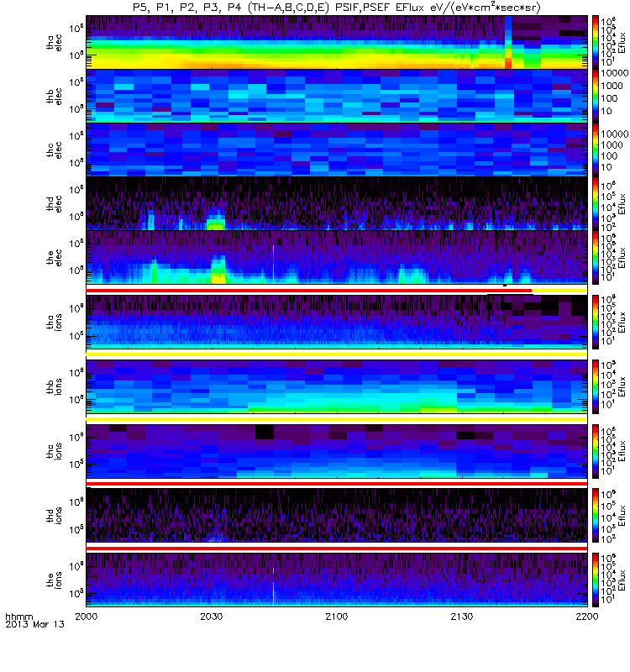Click the plot title starting with P5, P1, P2
The width and height of the screenshot is (630, 672).
337,8
